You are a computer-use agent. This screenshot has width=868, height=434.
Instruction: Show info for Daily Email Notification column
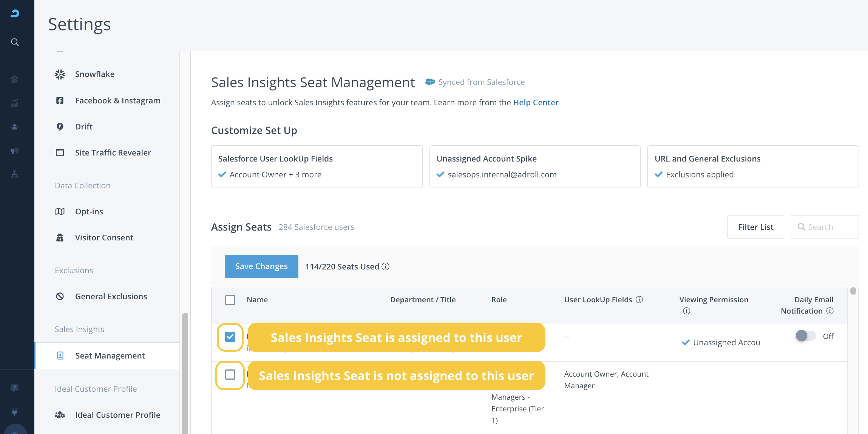(830, 311)
